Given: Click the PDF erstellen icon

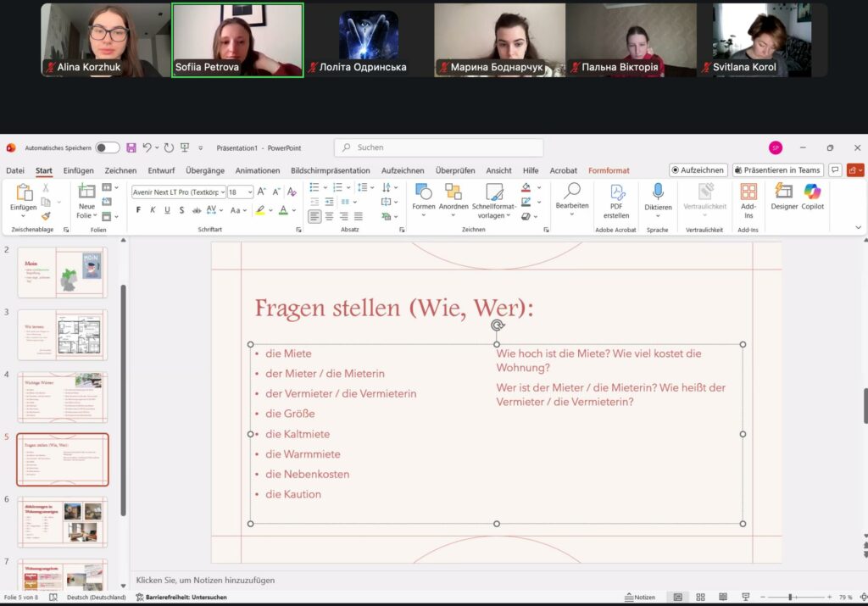Looking at the screenshot, I should pos(616,200).
